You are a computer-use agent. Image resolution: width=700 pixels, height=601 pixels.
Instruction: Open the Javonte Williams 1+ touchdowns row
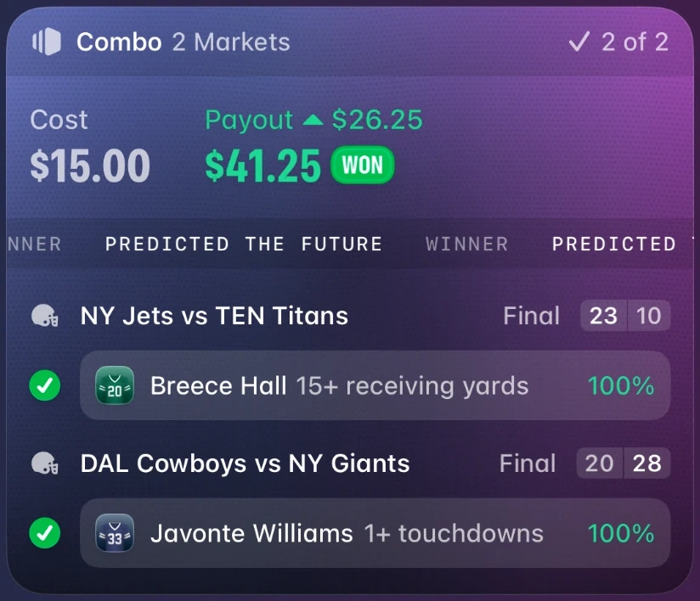click(375, 533)
